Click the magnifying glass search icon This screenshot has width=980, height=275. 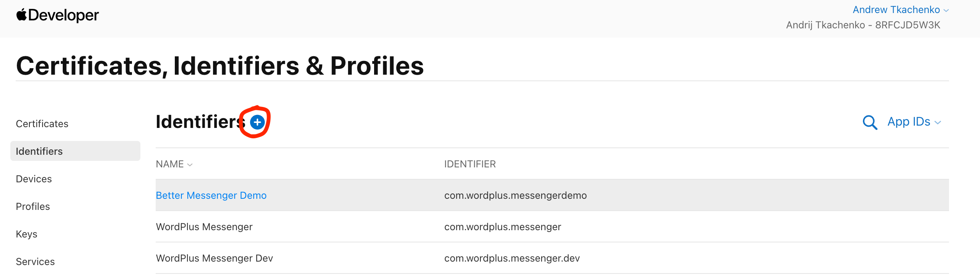point(869,122)
